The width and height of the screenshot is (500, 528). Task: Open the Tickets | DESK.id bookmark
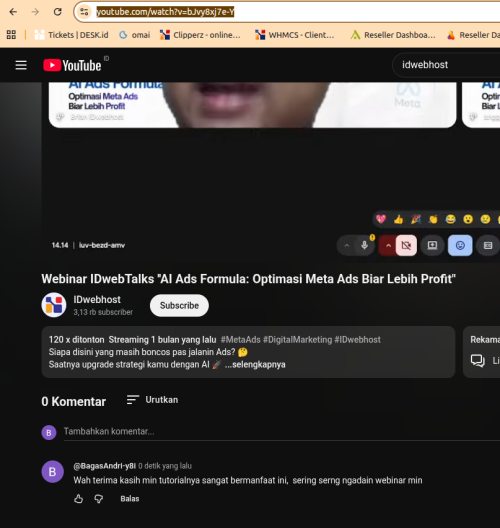(71, 35)
